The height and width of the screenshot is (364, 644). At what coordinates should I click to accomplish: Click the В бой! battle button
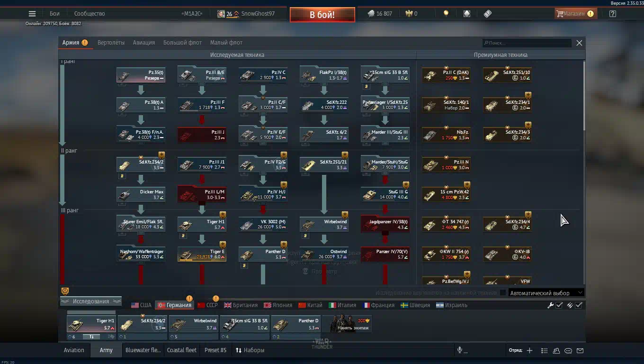coord(322,15)
